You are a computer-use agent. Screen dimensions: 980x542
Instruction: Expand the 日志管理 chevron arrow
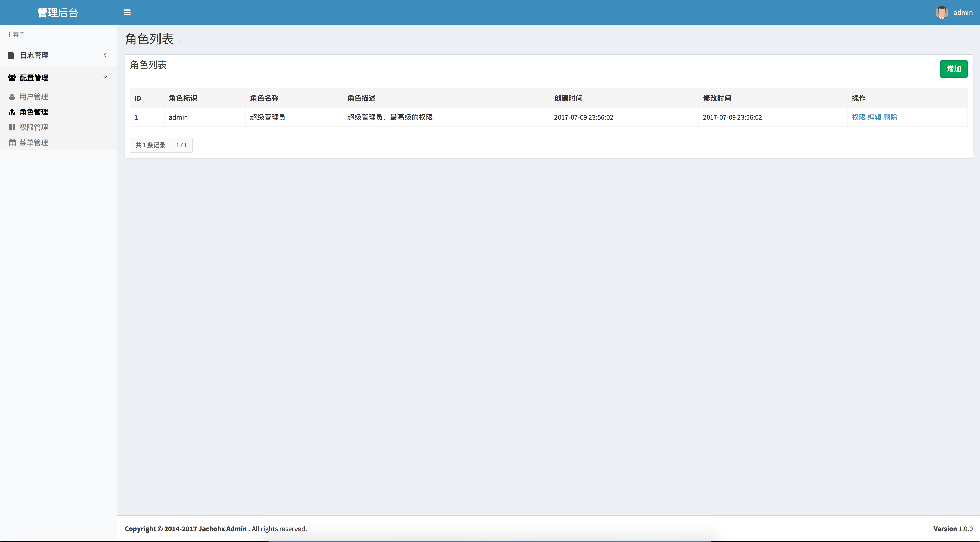(x=105, y=55)
